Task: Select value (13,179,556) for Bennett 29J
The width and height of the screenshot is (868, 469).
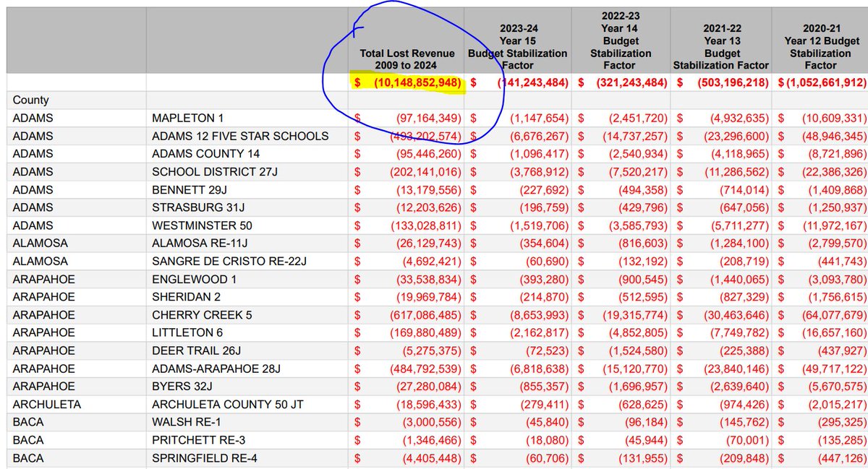Action: click(x=428, y=189)
